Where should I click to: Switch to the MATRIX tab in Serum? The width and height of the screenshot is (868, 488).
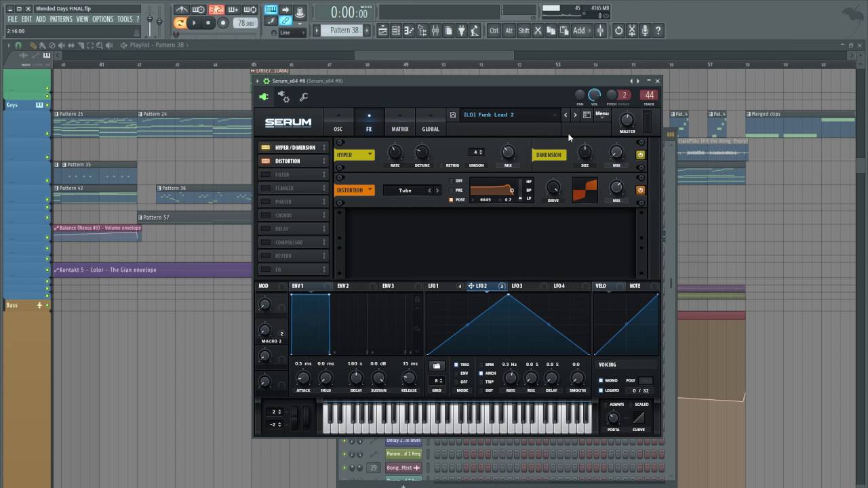pyautogui.click(x=400, y=122)
